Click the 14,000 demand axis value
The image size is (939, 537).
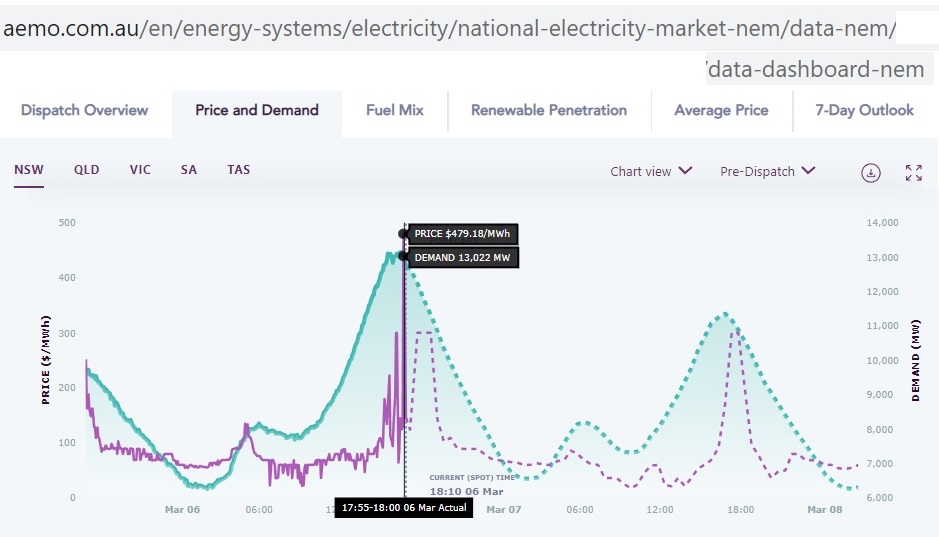click(882, 223)
